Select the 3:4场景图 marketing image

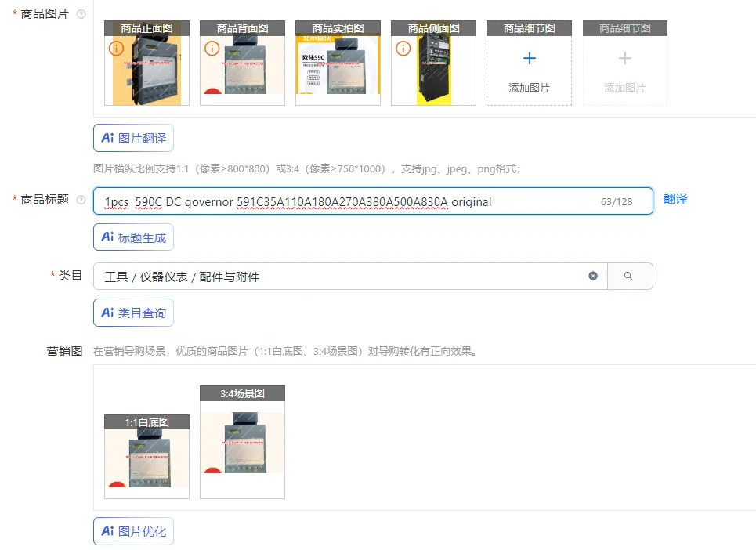point(243,442)
